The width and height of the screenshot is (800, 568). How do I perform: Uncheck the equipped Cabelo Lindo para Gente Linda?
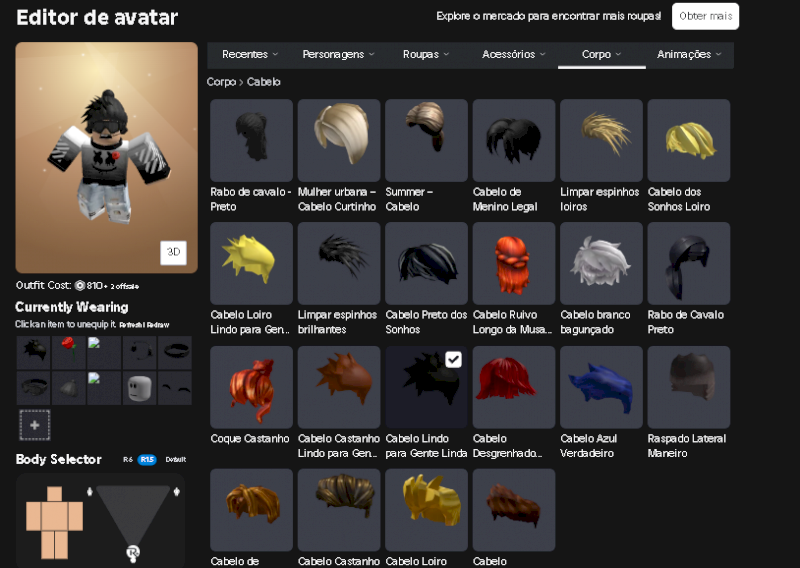point(453,359)
